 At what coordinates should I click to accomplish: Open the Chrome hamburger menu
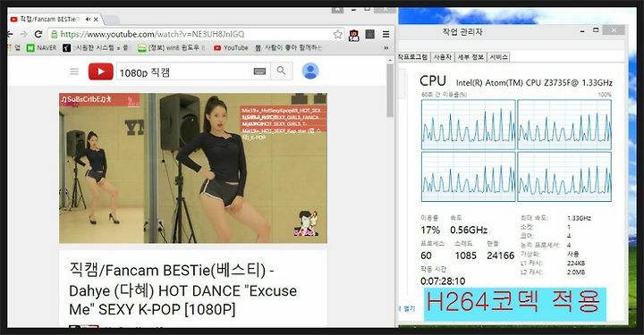tap(386, 35)
